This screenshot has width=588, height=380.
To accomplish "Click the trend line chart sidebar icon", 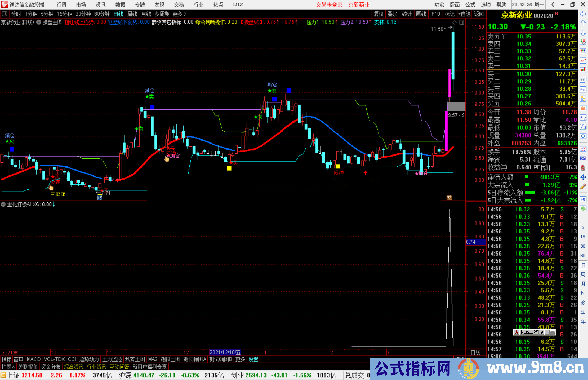I will coord(583,60).
